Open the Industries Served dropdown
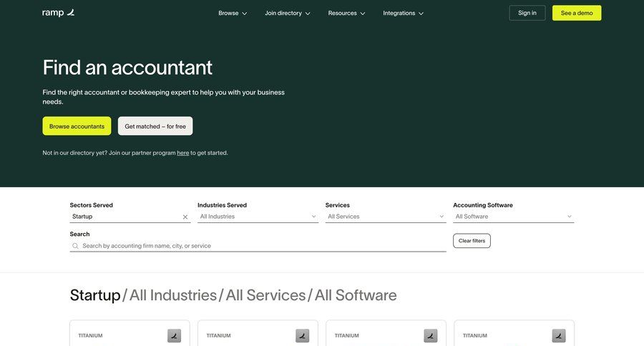The width and height of the screenshot is (644, 346). pyautogui.click(x=258, y=217)
